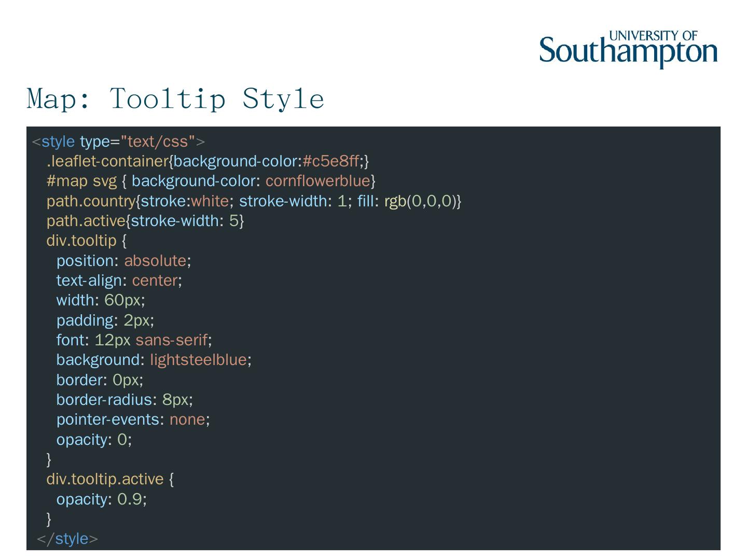Click the closing style tag
This screenshot has height=560, width=747.
tap(67, 539)
